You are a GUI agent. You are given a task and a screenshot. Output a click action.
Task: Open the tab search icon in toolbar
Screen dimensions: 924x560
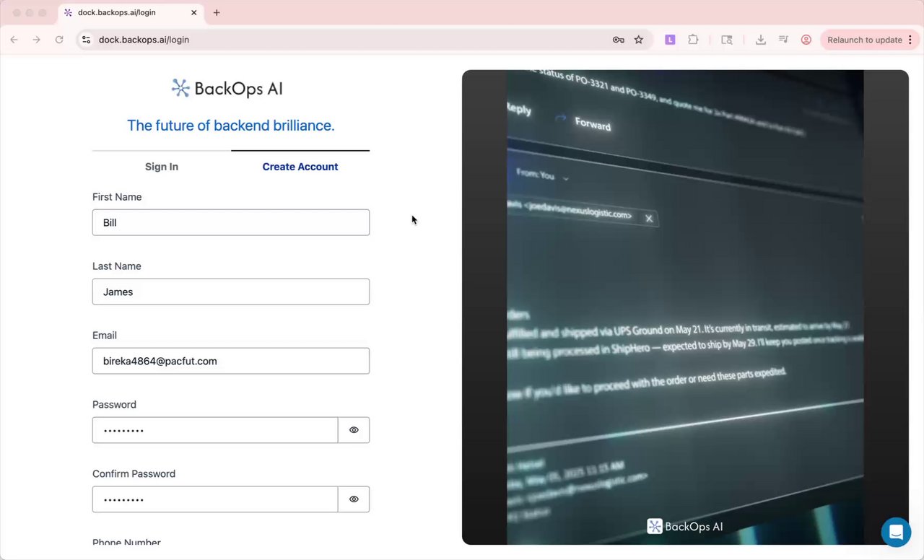coord(727,40)
